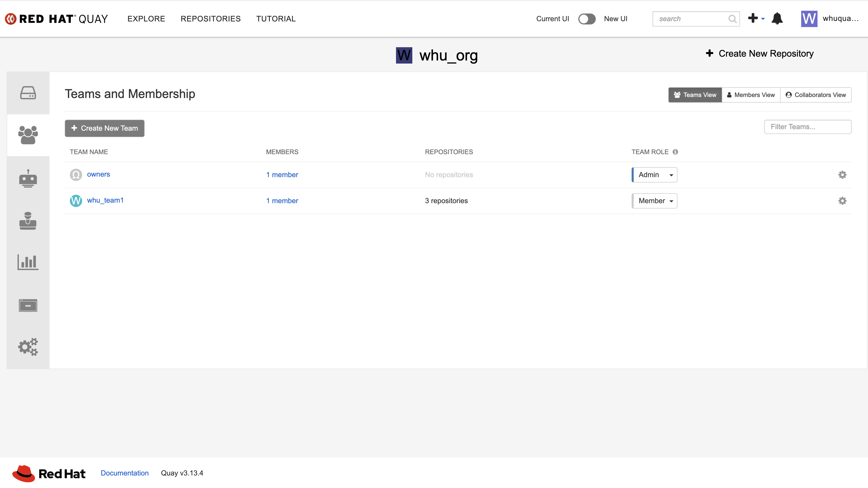Open organization Settings gears icon

[28, 346]
